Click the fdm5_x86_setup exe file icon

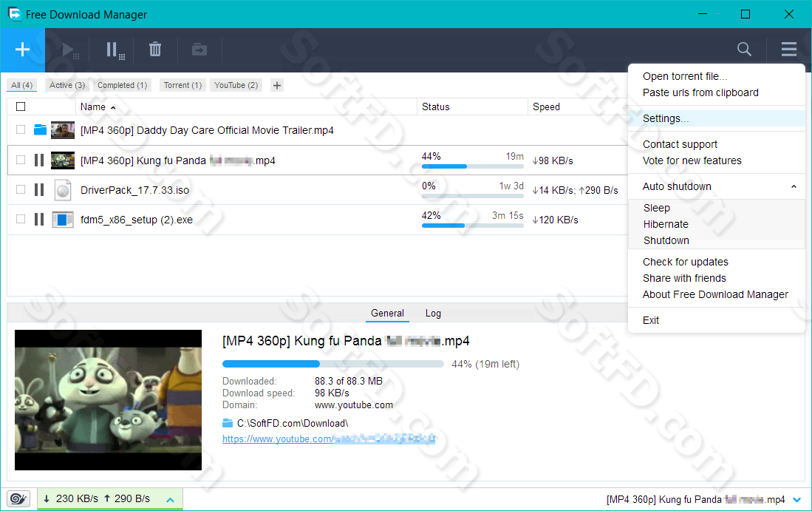pyautogui.click(x=63, y=219)
